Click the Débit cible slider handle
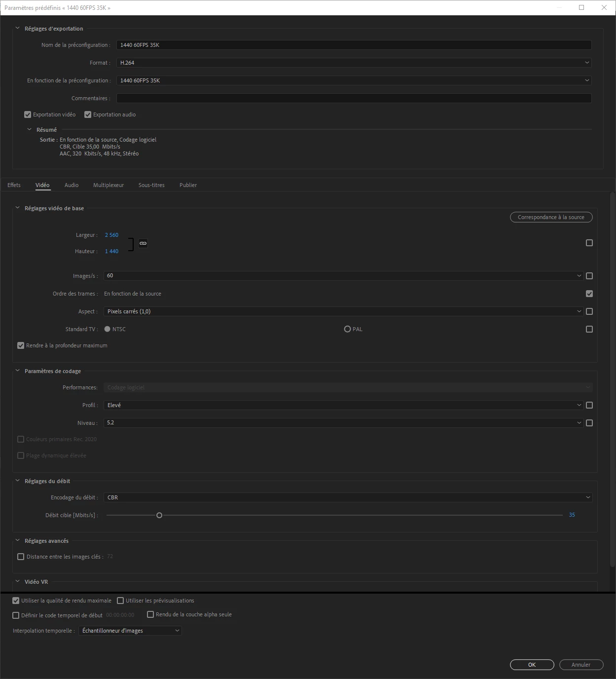This screenshot has width=616, height=679. [159, 515]
